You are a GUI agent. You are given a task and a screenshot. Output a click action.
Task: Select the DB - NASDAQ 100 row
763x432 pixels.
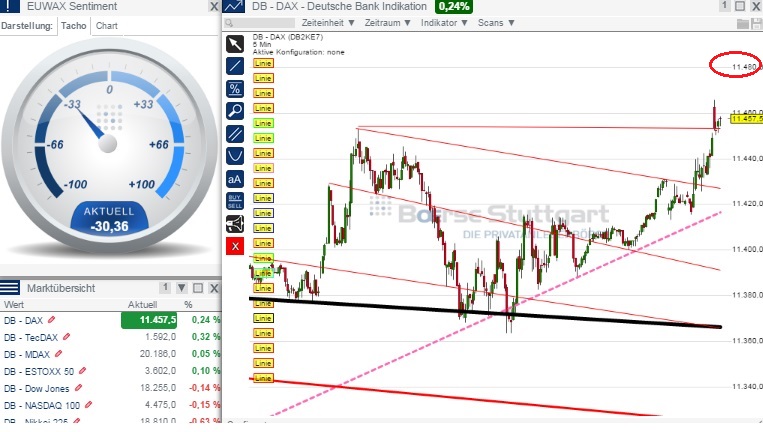[x=110, y=405]
